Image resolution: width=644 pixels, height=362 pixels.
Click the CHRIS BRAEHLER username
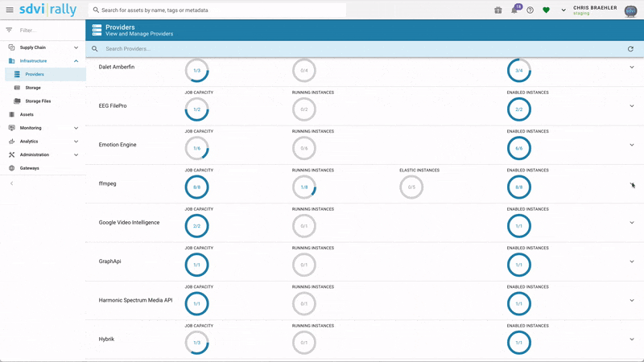click(595, 8)
